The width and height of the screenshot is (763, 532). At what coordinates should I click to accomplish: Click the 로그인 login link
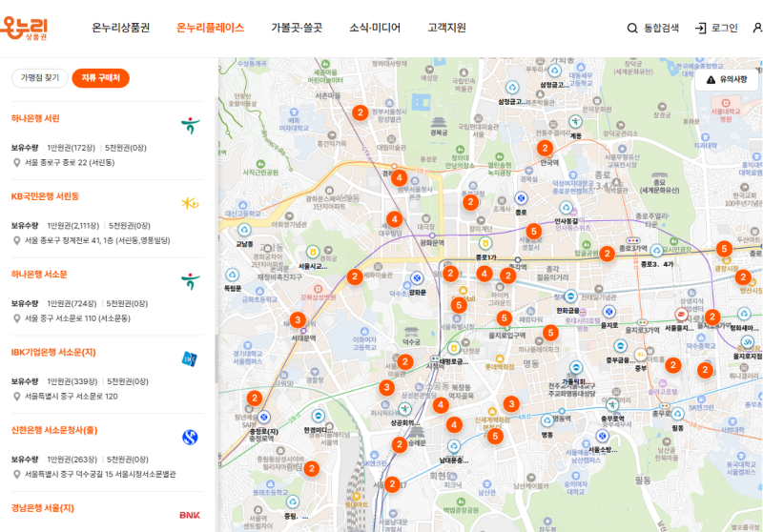pyautogui.click(x=716, y=28)
